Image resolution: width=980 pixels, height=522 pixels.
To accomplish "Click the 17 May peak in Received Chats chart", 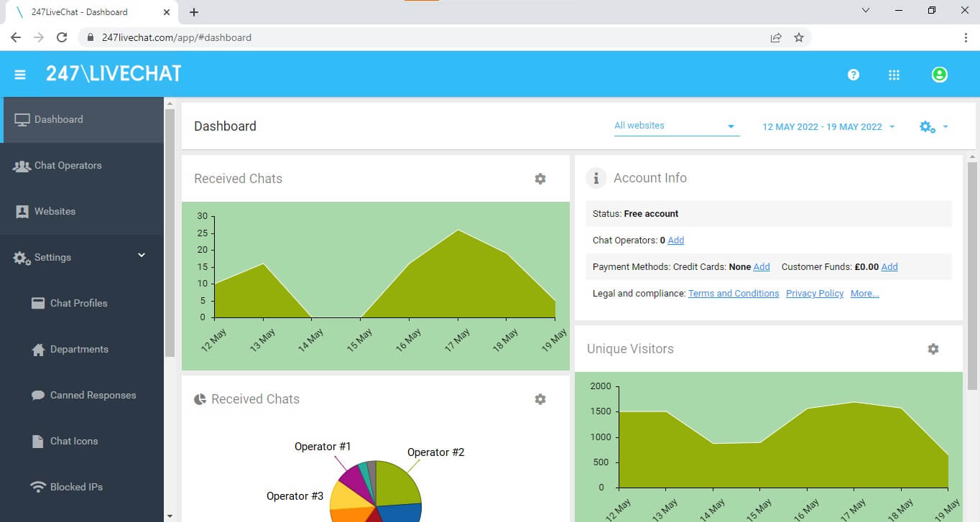I will (x=458, y=230).
